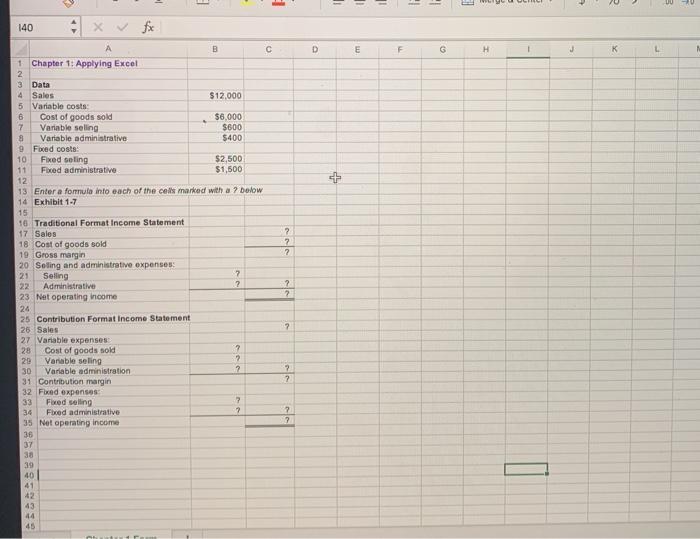Select the $1,500 fixed administrative cell
The width and height of the screenshot is (700, 539).
(216, 170)
